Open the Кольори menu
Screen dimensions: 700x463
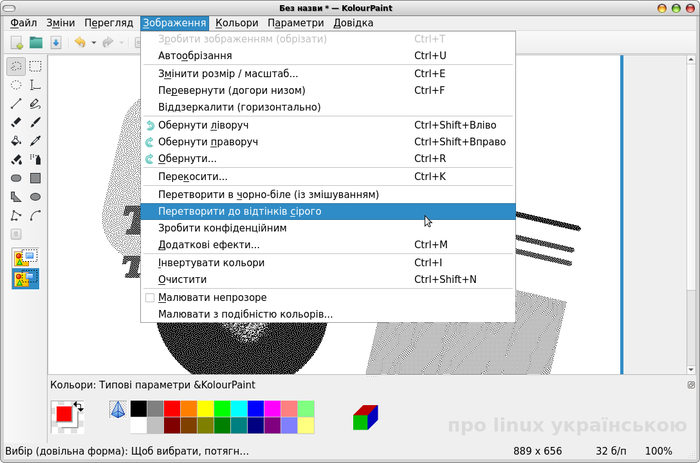237,23
